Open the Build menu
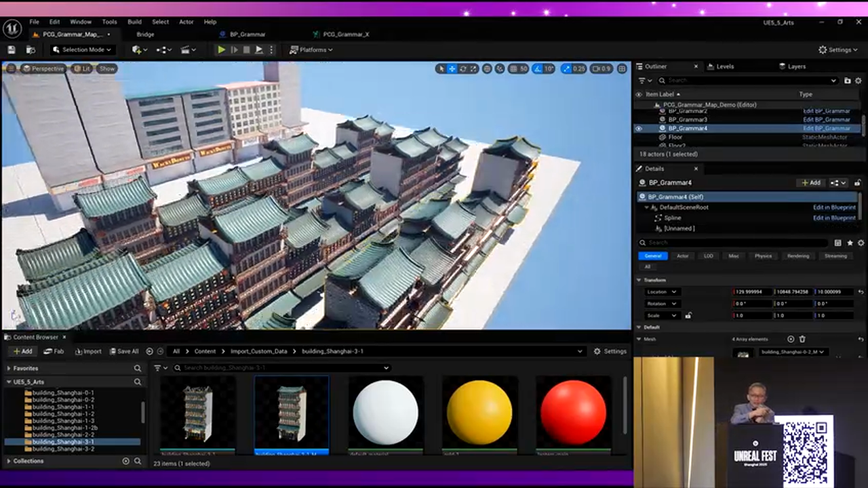868x488 pixels. (x=134, y=22)
